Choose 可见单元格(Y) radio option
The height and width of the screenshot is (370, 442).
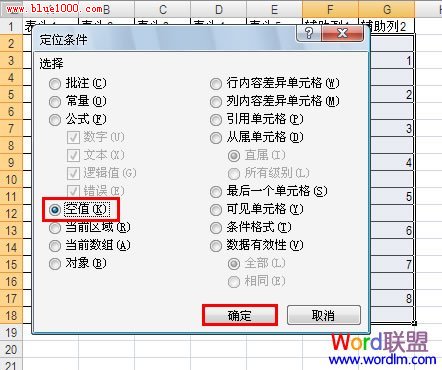[257, 209]
